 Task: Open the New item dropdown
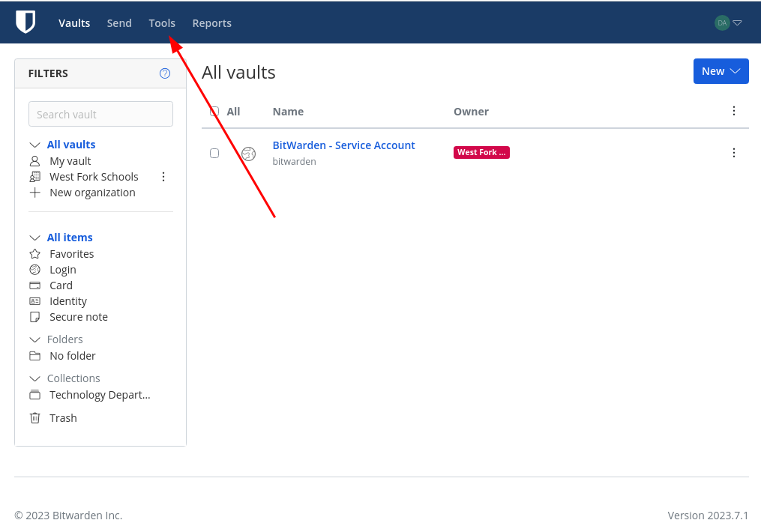pos(721,71)
